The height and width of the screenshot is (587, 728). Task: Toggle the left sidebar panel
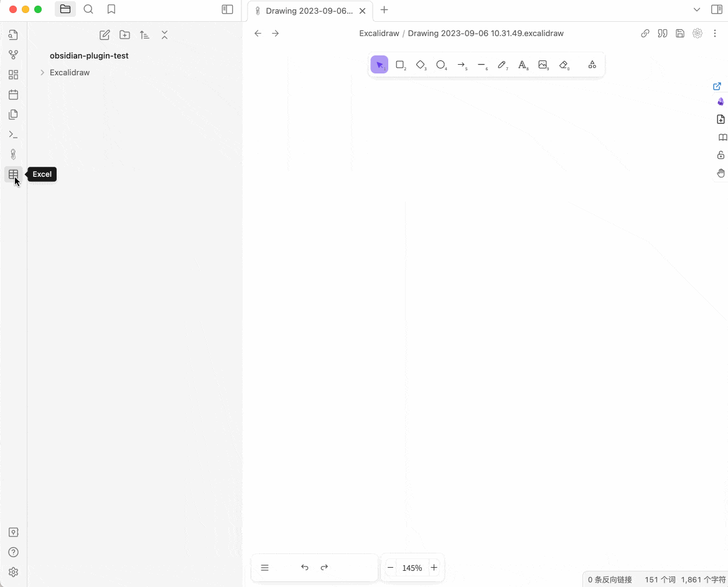click(x=228, y=9)
